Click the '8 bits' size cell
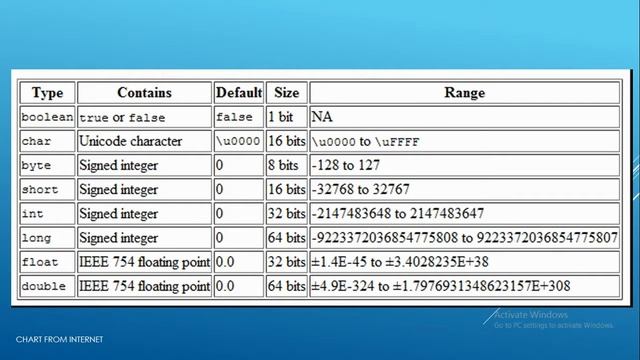Screen dimensions: 640x360 coord(287,165)
